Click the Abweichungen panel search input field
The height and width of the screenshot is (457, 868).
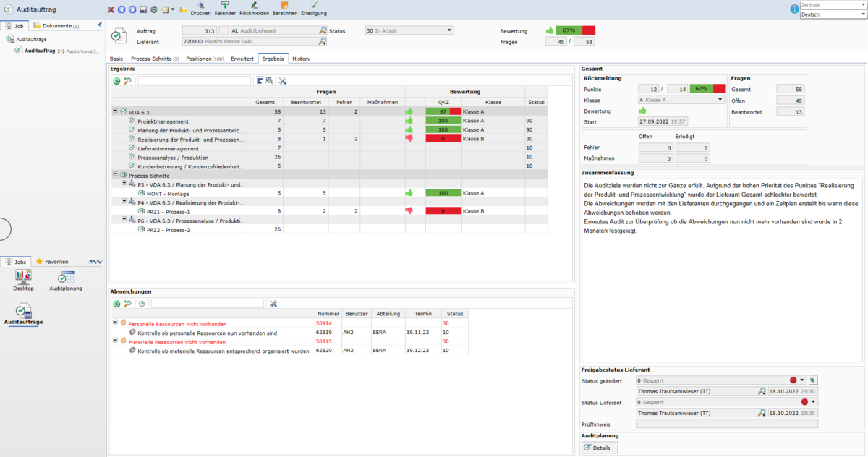click(x=208, y=304)
